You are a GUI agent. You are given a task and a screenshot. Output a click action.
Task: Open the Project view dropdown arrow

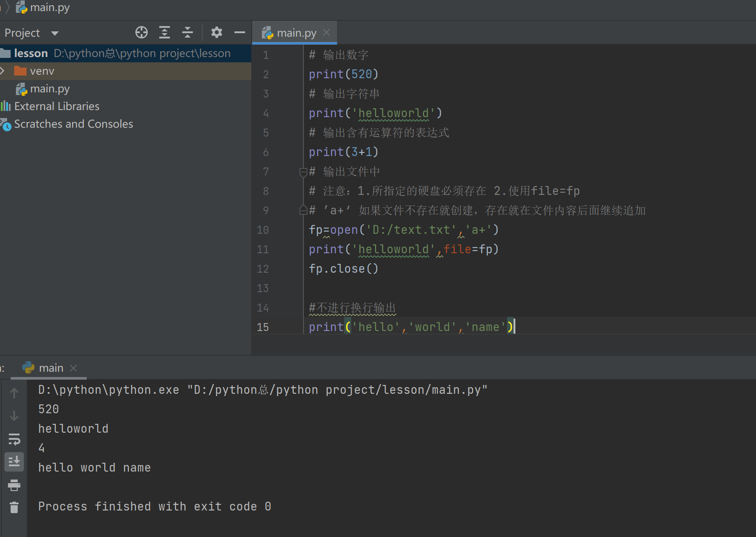pyautogui.click(x=55, y=33)
